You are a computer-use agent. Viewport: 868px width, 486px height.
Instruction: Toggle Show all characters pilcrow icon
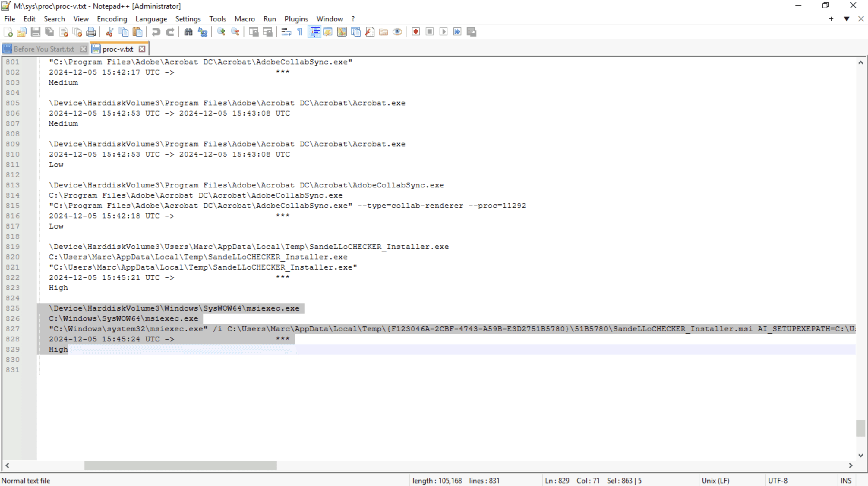click(x=300, y=32)
